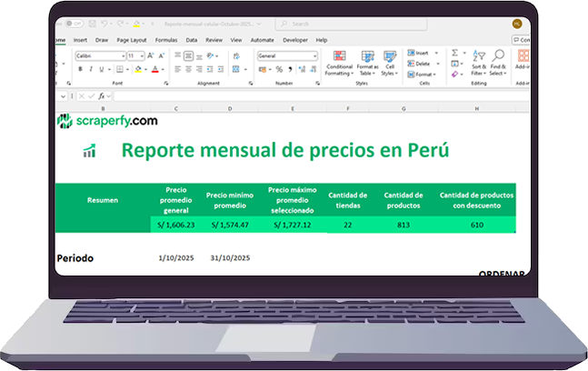The width and height of the screenshot is (588, 371).
Task: Switch to the Formulas tab
Action: pos(166,40)
